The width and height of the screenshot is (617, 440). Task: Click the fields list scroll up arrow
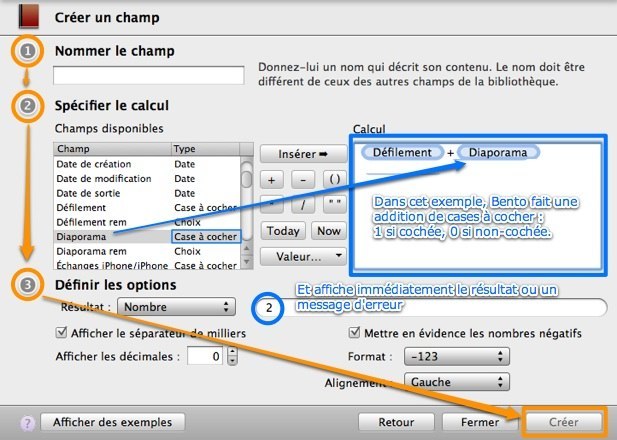[x=247, y=248]
